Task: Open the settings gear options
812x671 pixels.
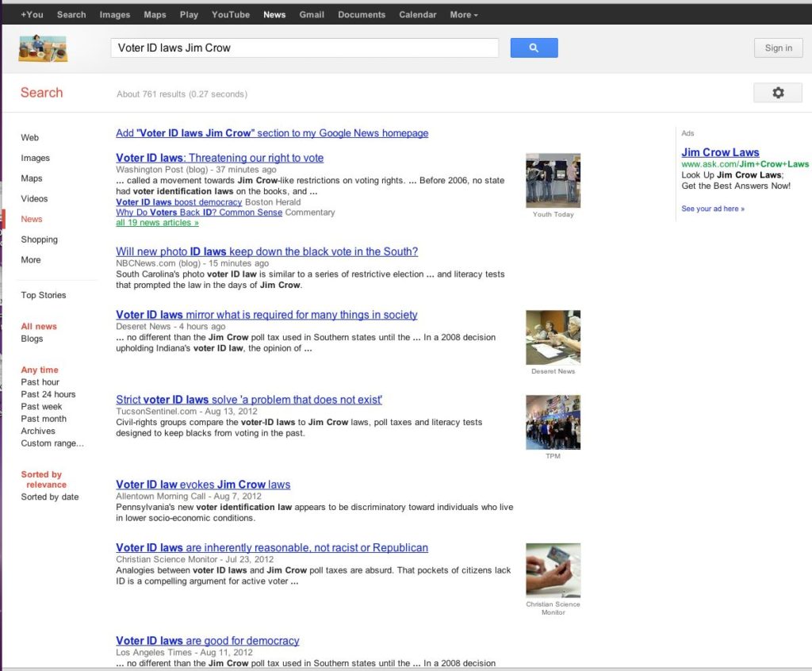Action: coord(778,93)
